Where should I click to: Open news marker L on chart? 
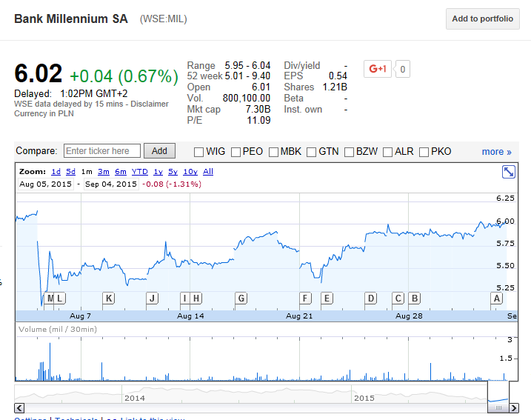point(60,299)
